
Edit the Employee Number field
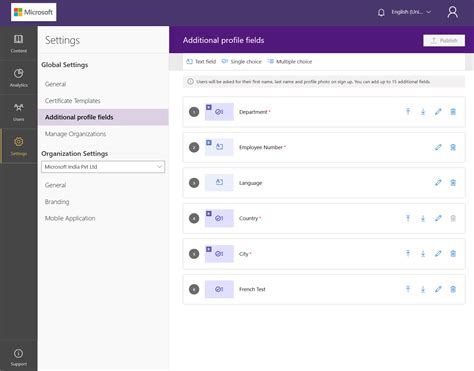[438, 147]
